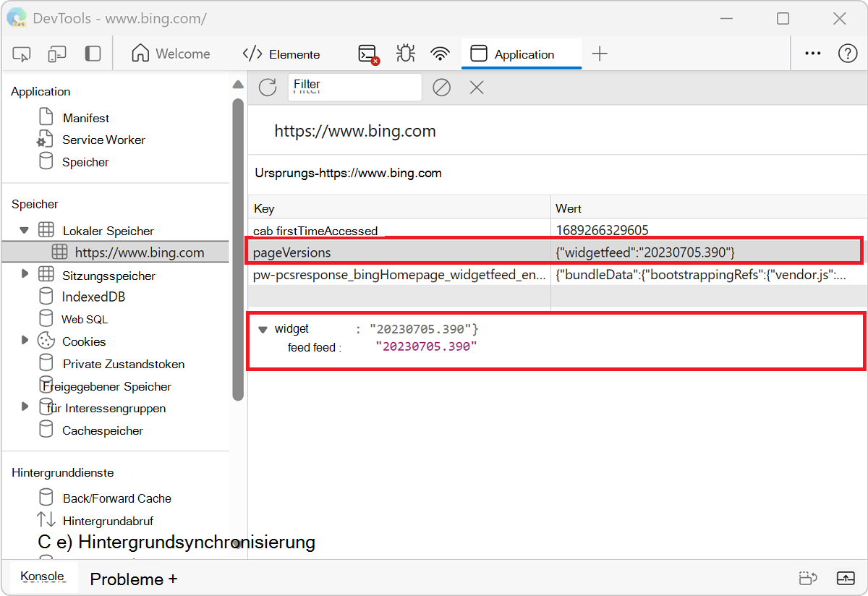
Task: Open DevTools help question mark icon
Action: (x=847, y=54)
